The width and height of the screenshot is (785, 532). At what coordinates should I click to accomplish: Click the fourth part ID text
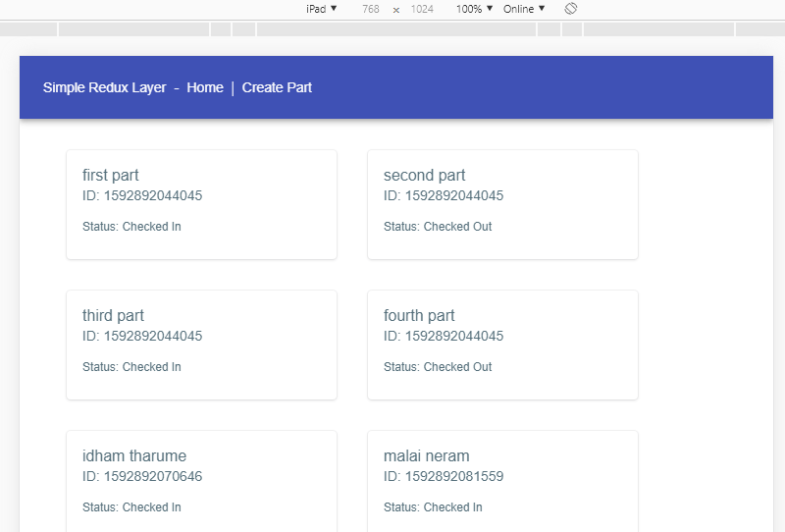[x=444, y=336]
